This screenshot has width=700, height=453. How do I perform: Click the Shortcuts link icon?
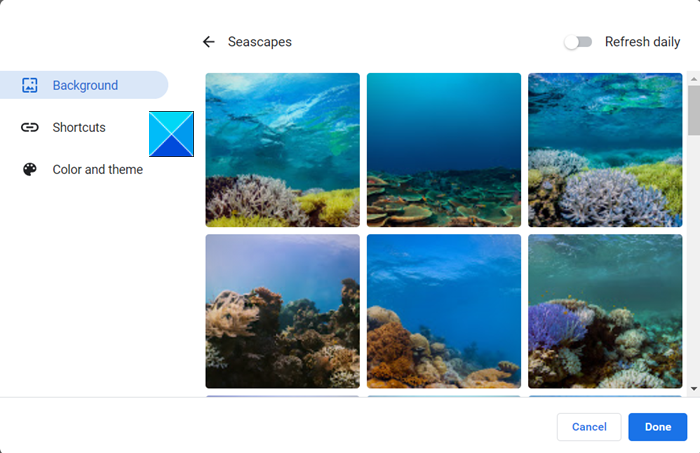(x=29, y=127)
